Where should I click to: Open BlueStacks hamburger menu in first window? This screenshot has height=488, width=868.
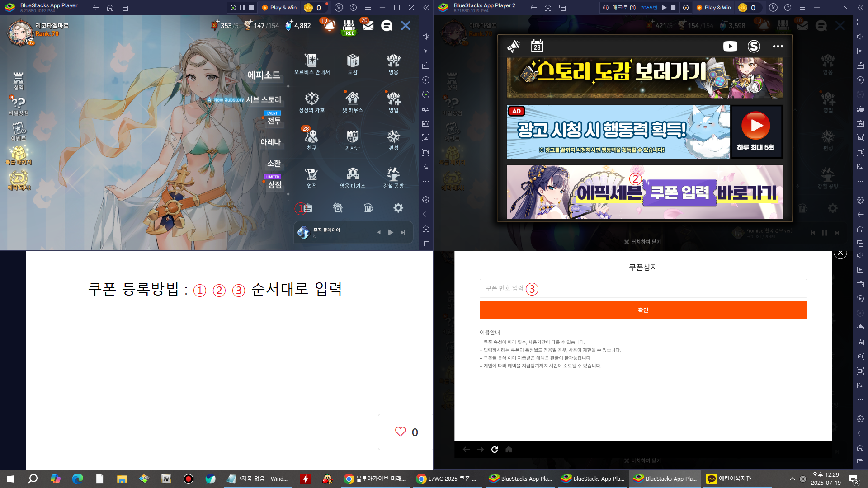(x=368, y=8)
